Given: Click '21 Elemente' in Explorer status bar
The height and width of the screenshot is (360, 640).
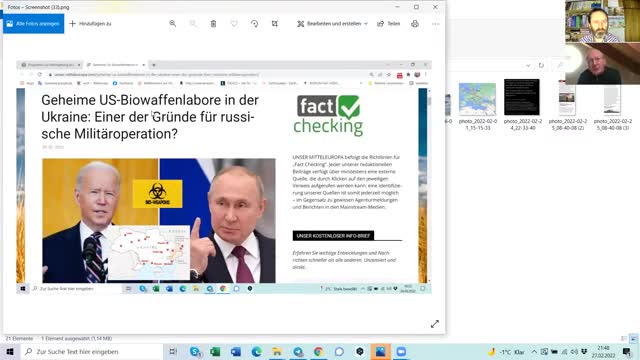Looking at the screenshot, I should 19,338.
